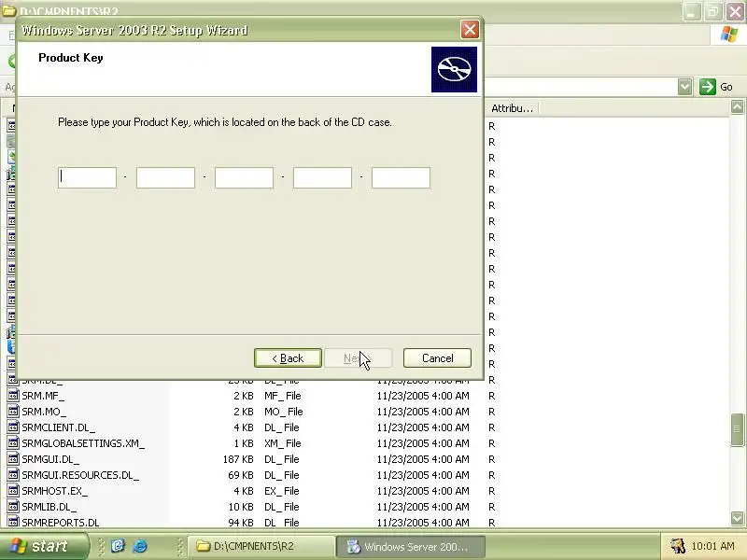Click the SRM.MO_ file name
The width and height of the screenshot is (747, 560).
click(x=44, y=412)
